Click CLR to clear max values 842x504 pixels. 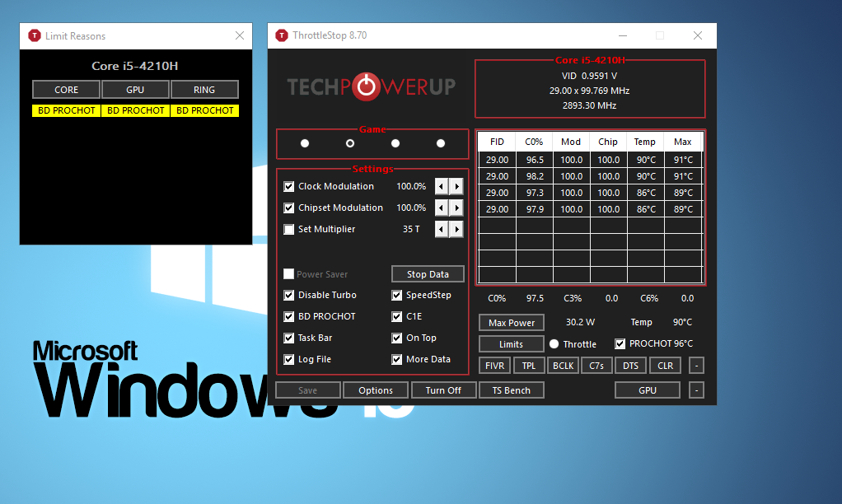click(666, 366)
